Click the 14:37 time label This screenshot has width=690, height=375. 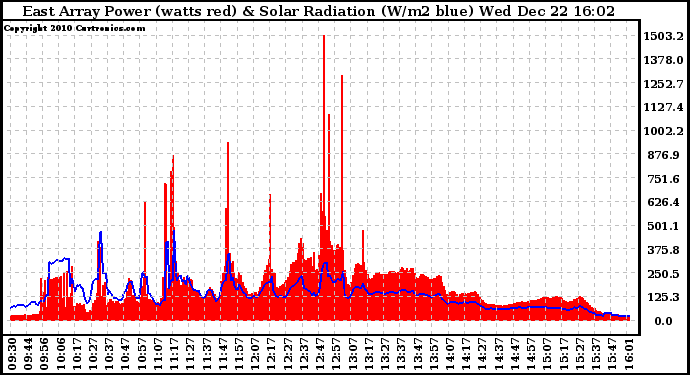(x=499, y=354)
